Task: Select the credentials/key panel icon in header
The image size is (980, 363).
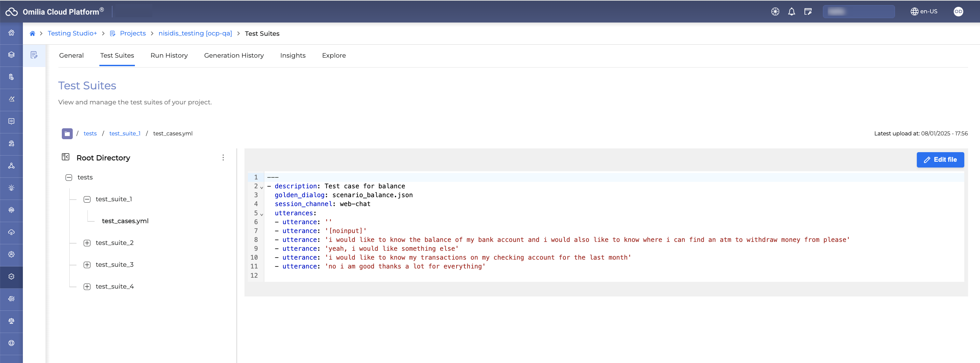Action: point(808,11)
